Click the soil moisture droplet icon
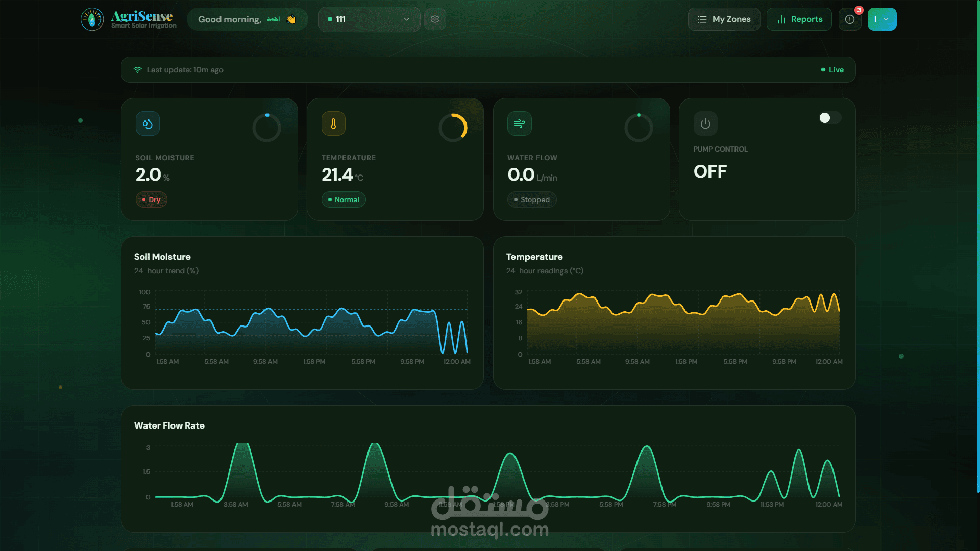This screenshot has width=980, height=551. 148,123
